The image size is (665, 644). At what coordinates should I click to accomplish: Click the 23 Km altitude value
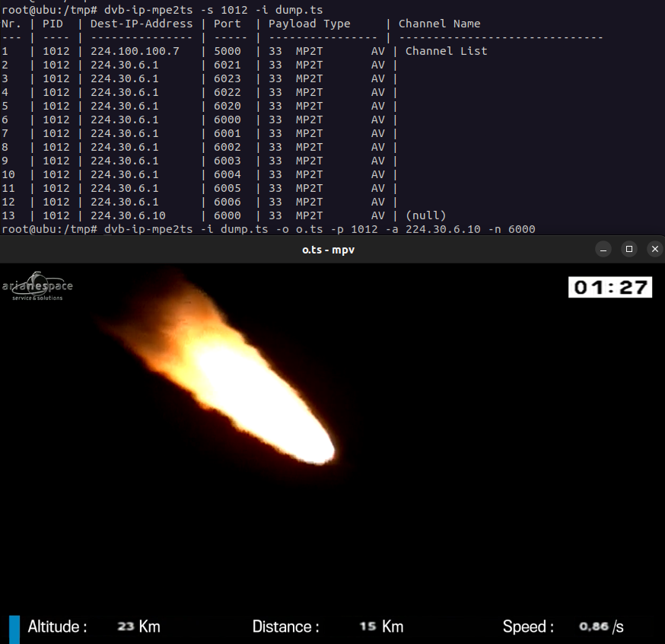click(138, 627)
